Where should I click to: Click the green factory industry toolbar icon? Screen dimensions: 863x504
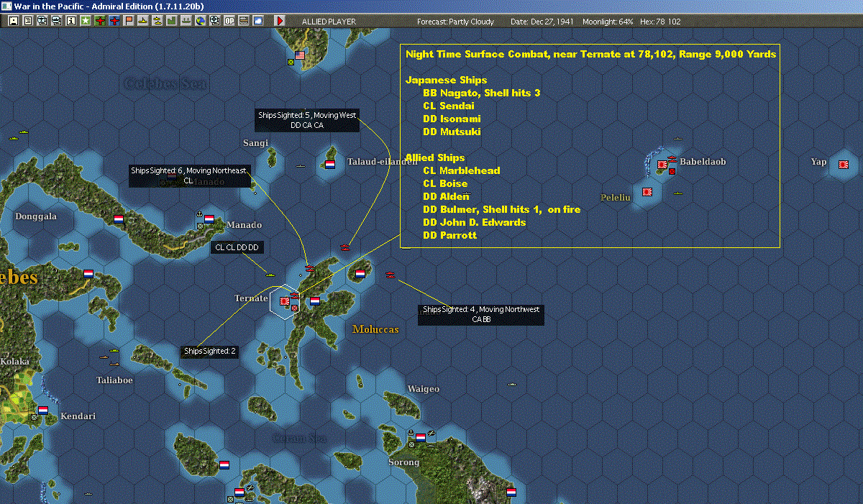[171, 21]
